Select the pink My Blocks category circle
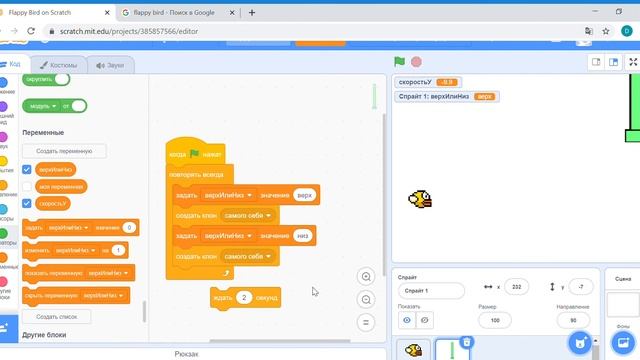 pos(3,282)
